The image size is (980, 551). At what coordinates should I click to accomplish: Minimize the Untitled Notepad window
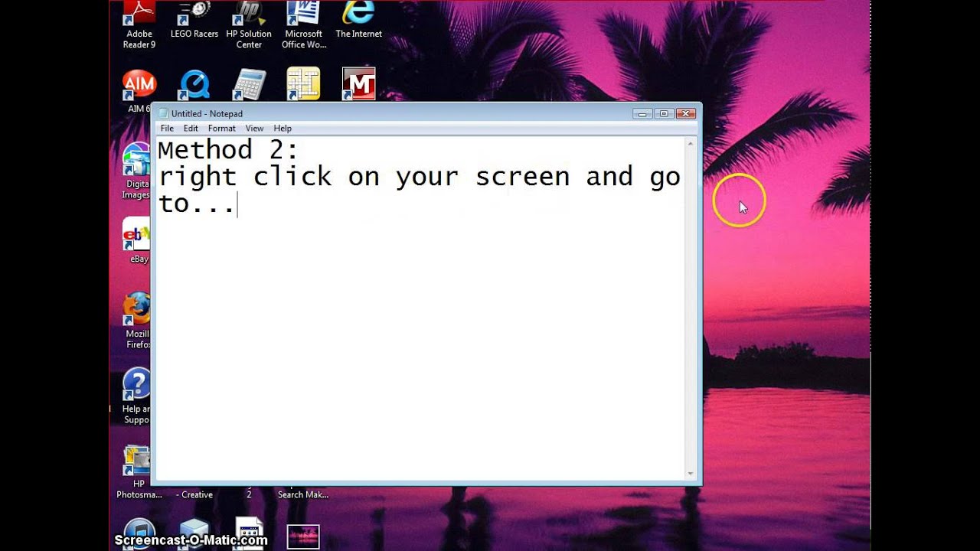pos(642,113)
